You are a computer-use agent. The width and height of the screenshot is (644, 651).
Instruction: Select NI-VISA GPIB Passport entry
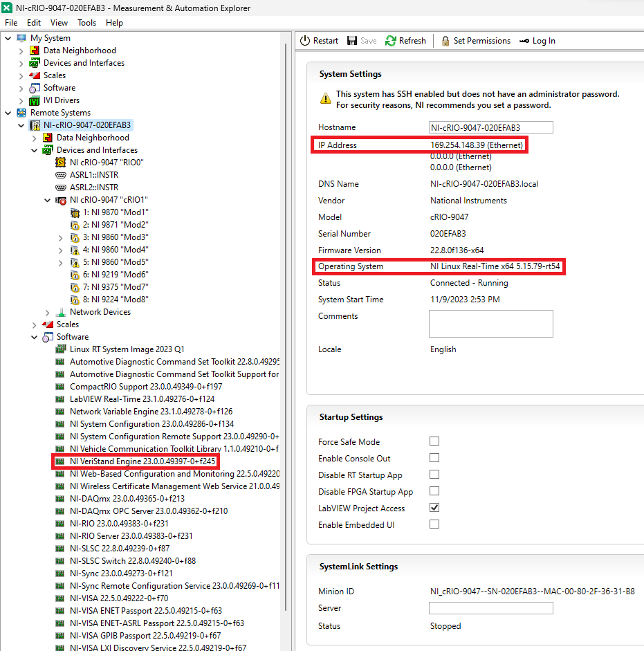pyautogui.click(x=145, y=636)
